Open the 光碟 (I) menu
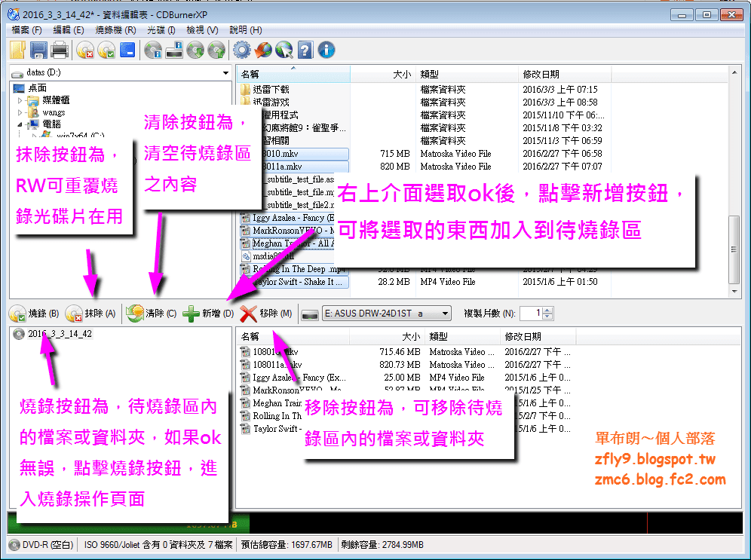This screenshot has height=560, width=751. pos(161,30)
